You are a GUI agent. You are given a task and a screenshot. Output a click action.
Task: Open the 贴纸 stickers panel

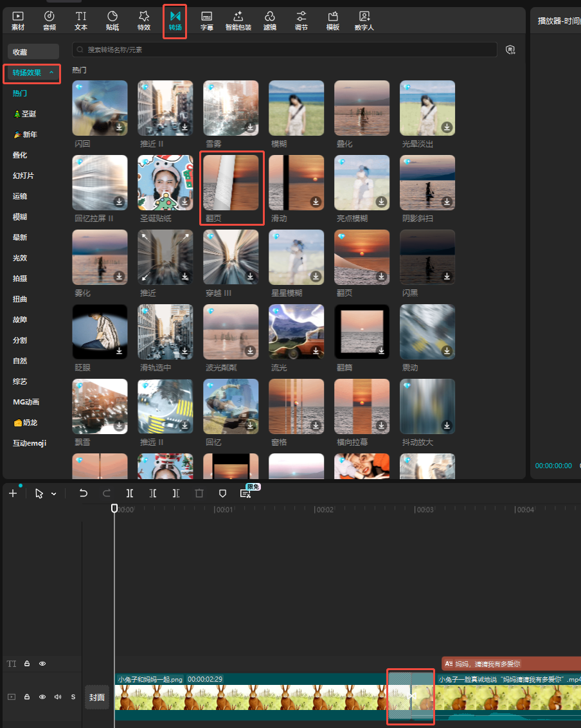pos(112,21)
